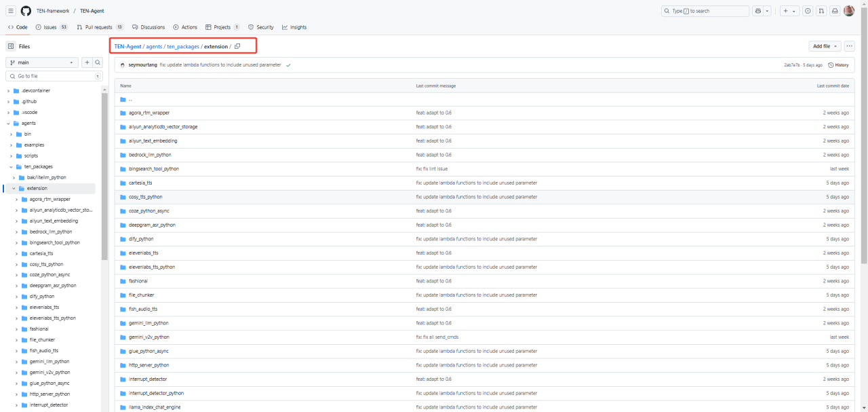Expand the examples folder chevron in tree
The height and width of the screenshot is (412, 868).
point(11,145)
